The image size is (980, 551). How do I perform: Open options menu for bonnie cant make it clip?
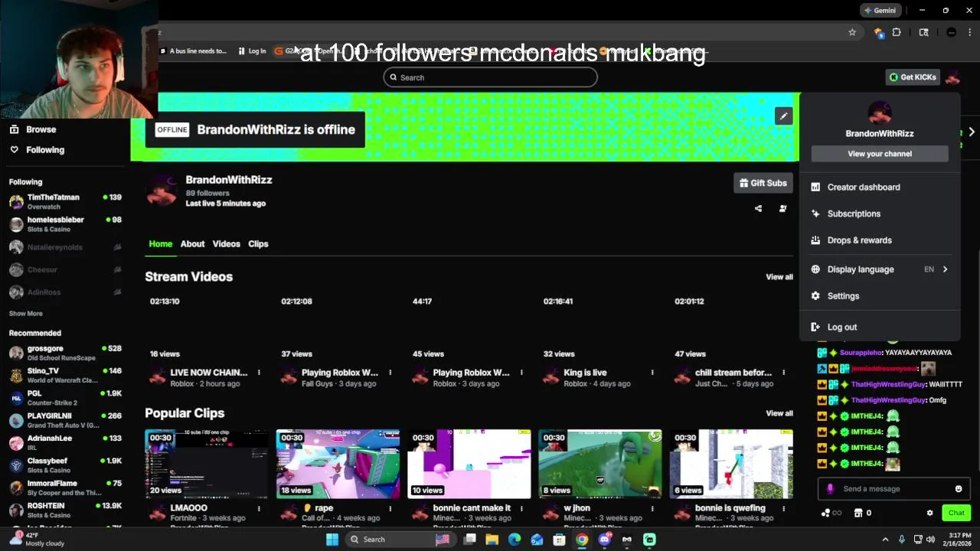[521, 508]
